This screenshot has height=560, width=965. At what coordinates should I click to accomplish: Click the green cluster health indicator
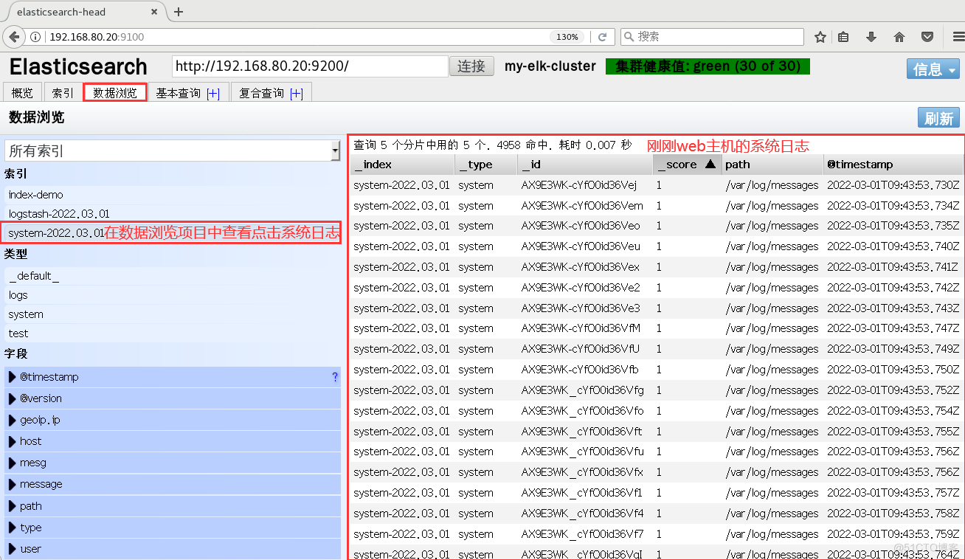708,66
